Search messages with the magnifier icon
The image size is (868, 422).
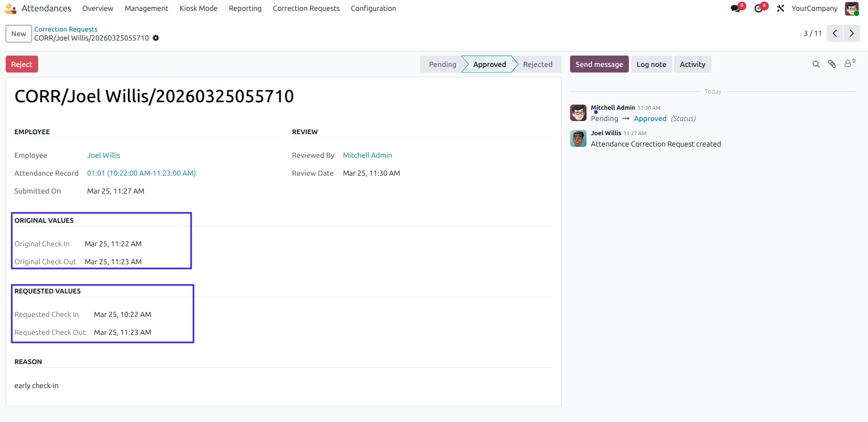coord(816,65)
